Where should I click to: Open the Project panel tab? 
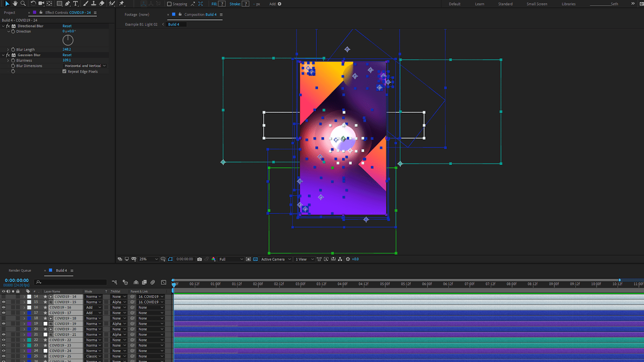tap(10, 13)
